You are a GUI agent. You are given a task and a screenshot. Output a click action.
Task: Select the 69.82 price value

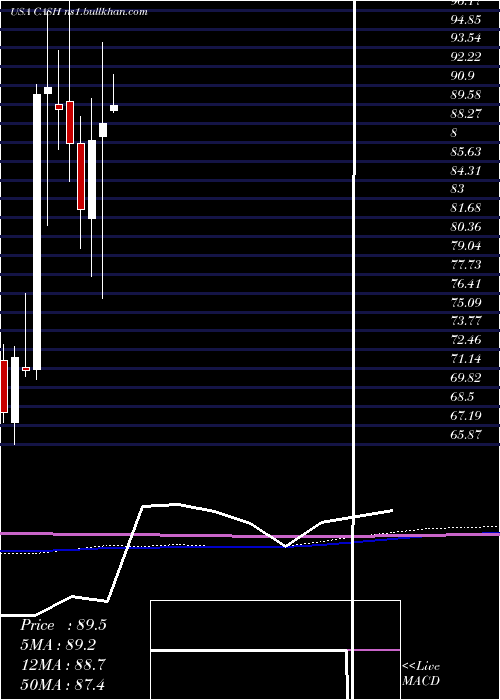466,378
